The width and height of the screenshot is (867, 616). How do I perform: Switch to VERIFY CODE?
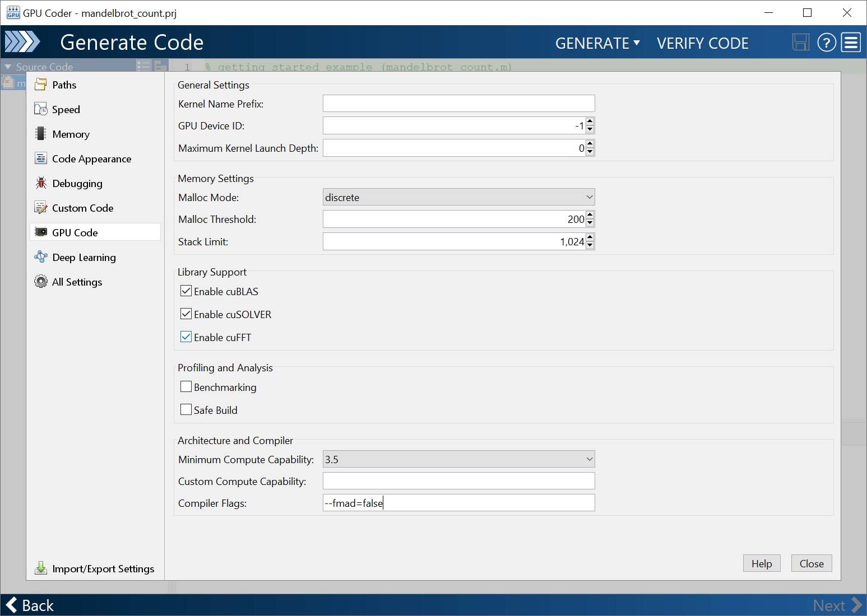coord(703,43)
